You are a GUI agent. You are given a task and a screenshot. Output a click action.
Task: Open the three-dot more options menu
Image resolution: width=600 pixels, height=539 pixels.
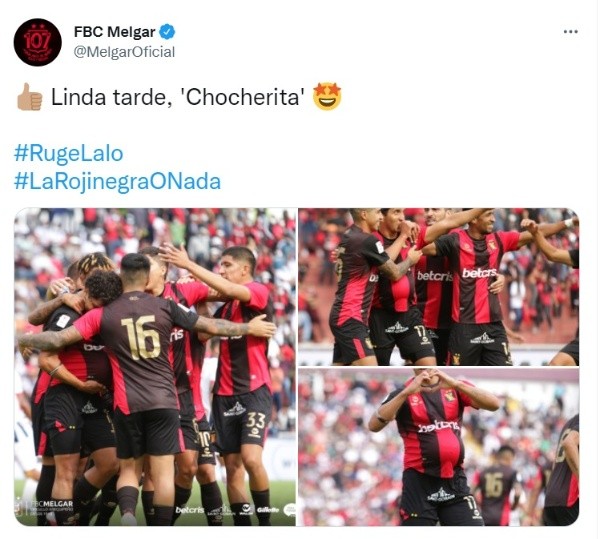tap(571, 32)
